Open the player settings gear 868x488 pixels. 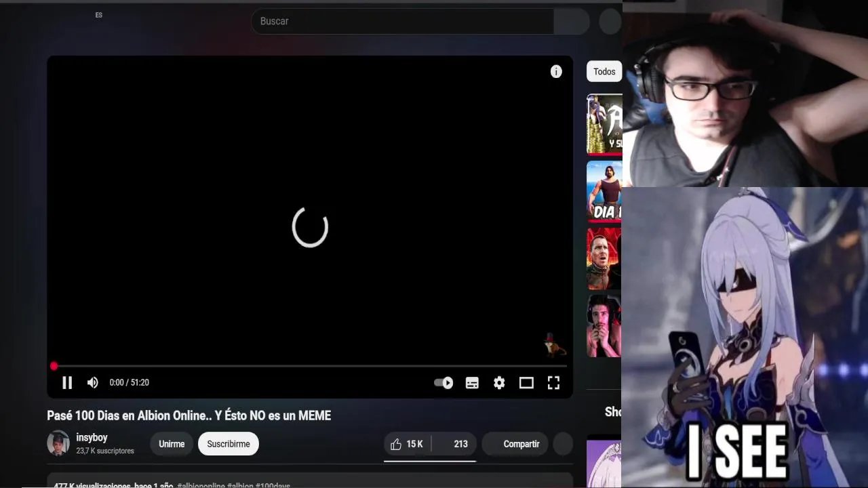[499, 383]
